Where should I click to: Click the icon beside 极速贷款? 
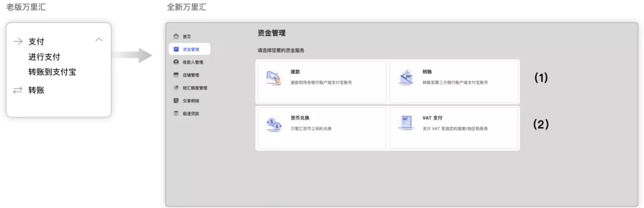pos(176,113)
